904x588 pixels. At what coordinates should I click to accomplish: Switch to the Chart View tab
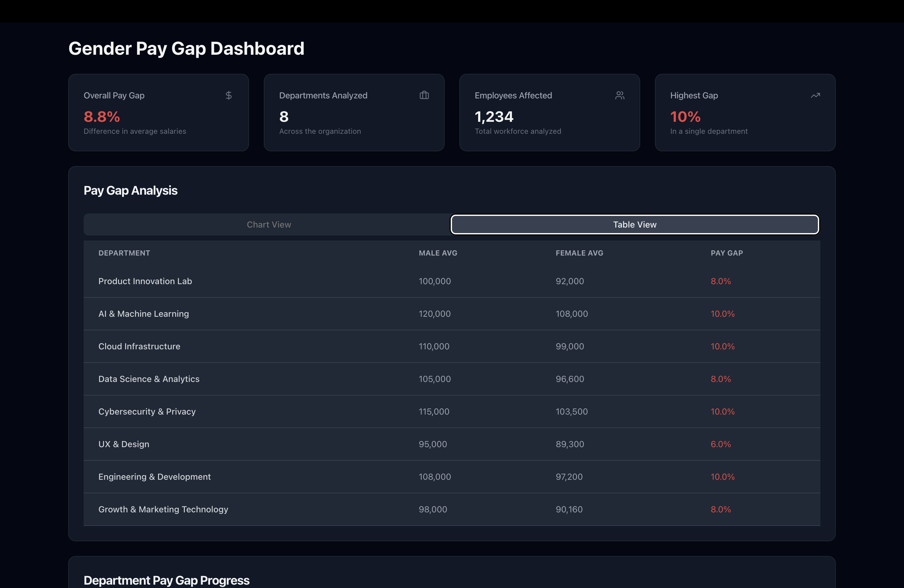(x=268, y=224)
